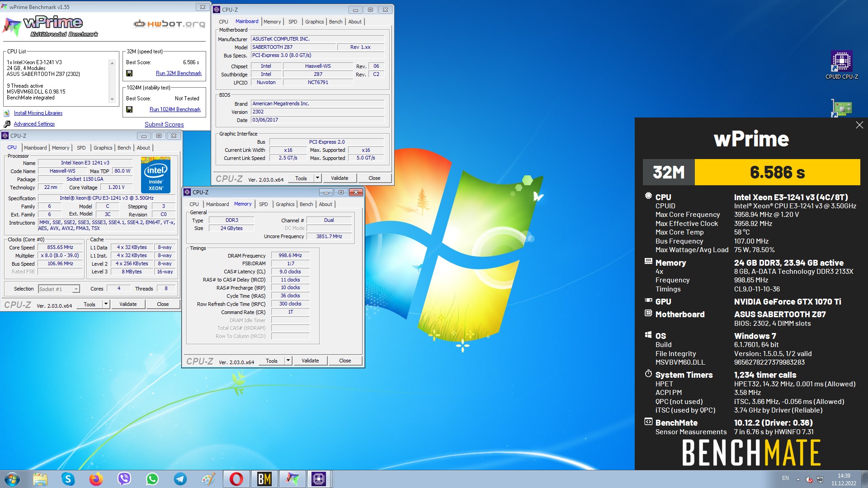Open Viber from the taskbar
868x488 pixels.
[124, 479]
